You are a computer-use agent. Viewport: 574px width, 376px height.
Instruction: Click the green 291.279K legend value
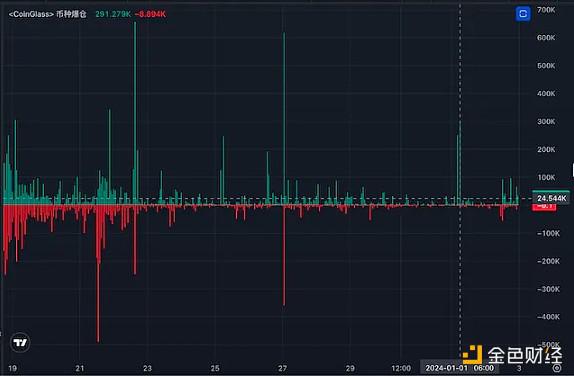pos(113,14)
